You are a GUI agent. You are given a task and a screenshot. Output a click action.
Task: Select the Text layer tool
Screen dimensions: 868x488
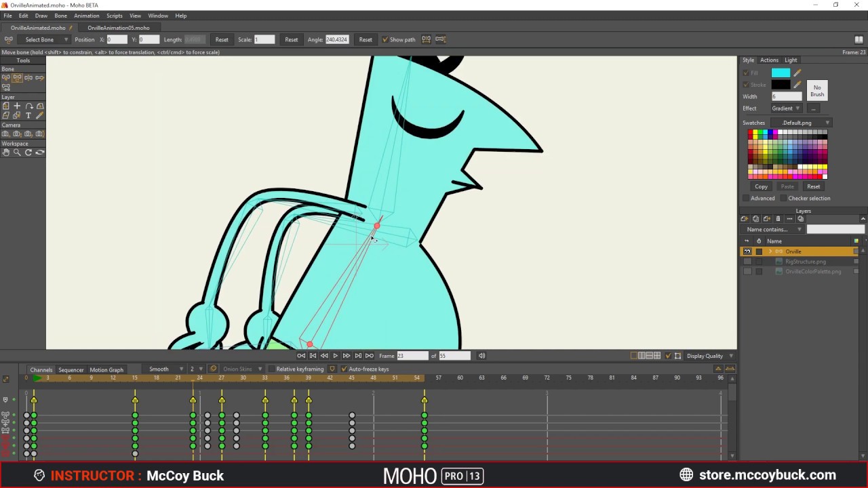coord(28,116)
